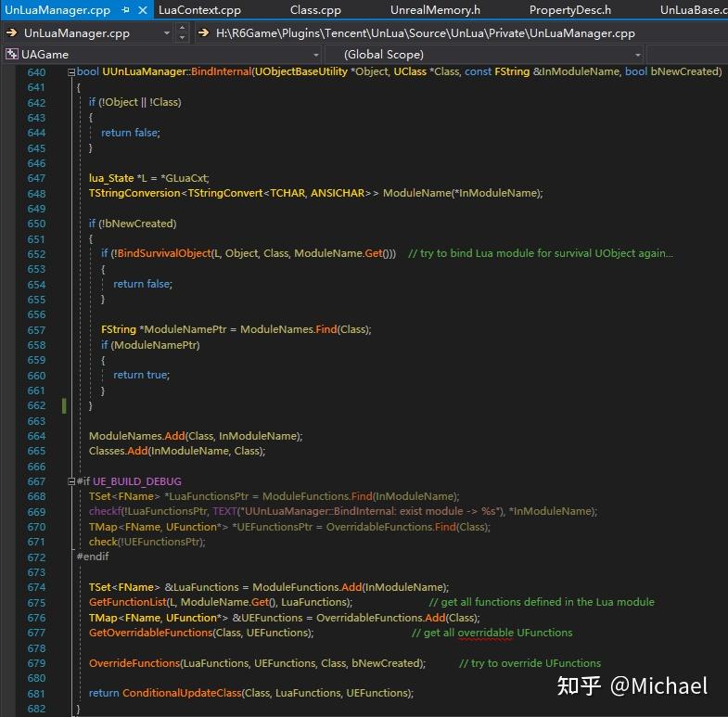The image size is (728, 717).
Task: Close the UnLuaManager.cpp tab
Action: pos(144,10)
